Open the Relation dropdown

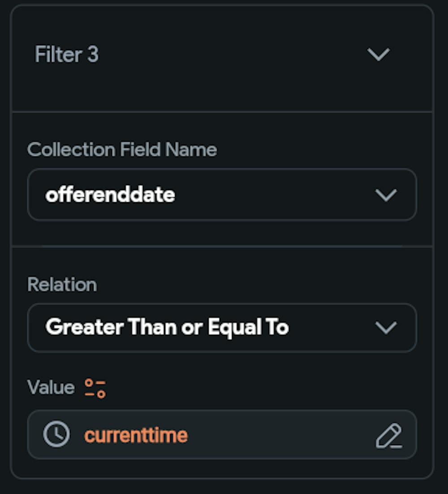click(384, 327)
